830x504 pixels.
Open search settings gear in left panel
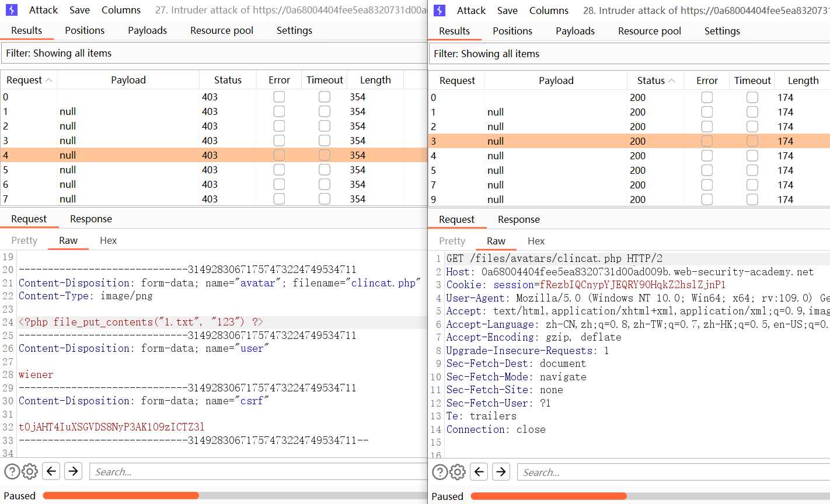coord(30,471)
